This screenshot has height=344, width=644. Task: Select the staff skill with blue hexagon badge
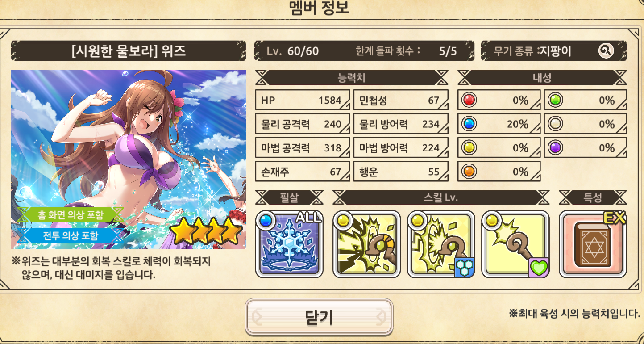[441, 244]
